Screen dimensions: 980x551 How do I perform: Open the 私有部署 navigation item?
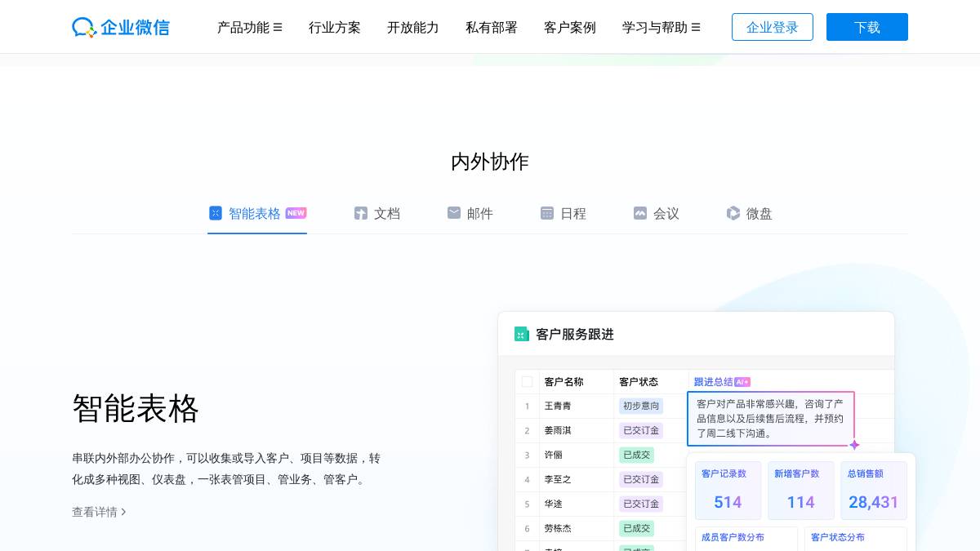point(492,27)
